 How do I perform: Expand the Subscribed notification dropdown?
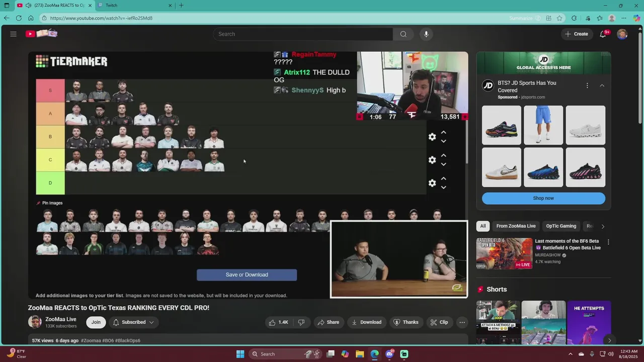coord(151,322)
